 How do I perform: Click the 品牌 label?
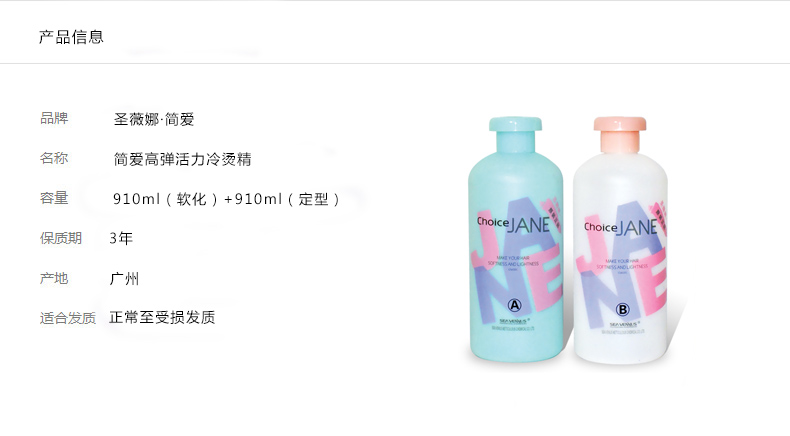[x=54, y=118]
